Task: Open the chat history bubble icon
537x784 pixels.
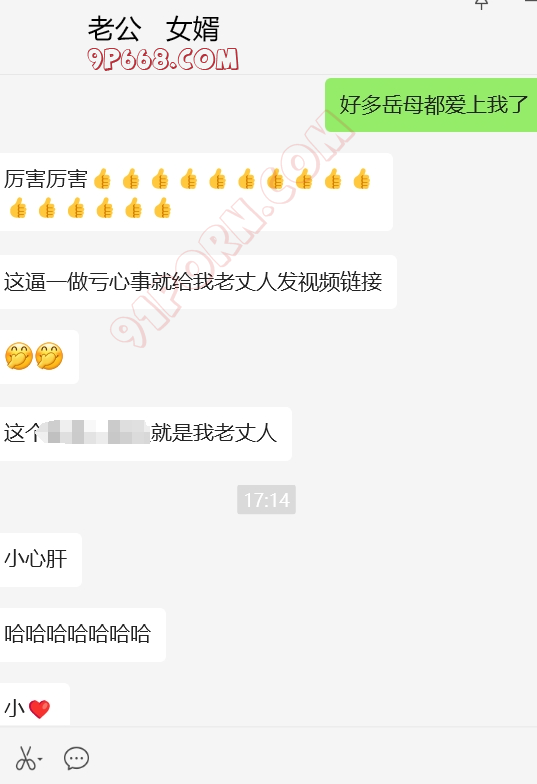Action: pyautogui.click(x=76, y=758)
